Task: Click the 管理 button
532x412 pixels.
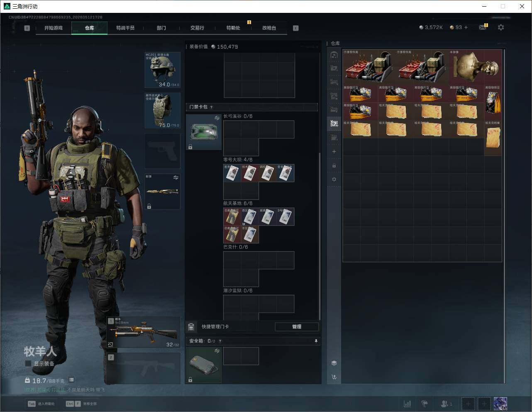Action: coord(297,327)
